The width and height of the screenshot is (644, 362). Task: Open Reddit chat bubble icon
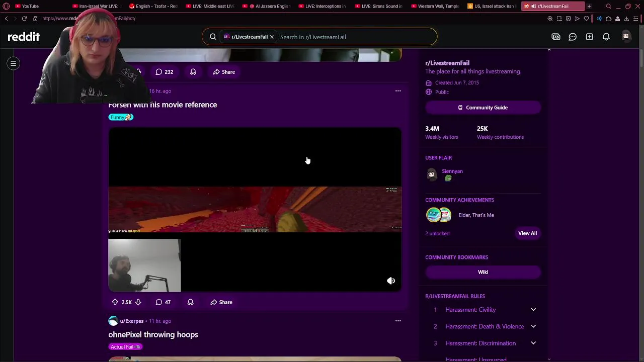click(x=573, y=37)
